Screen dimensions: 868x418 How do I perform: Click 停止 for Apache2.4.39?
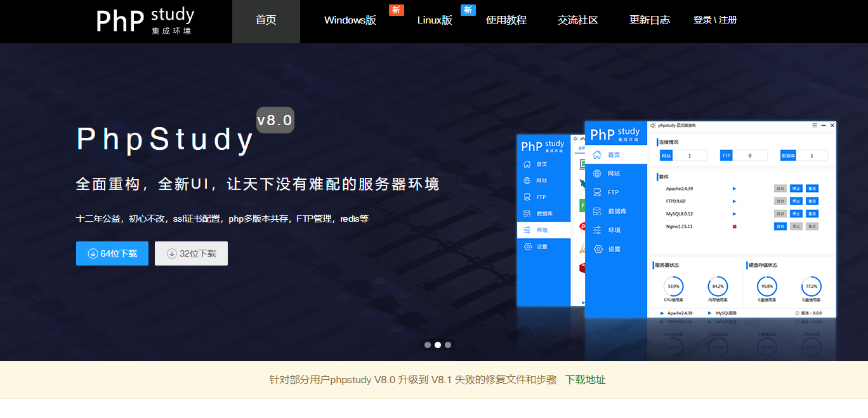coord(796,189)
